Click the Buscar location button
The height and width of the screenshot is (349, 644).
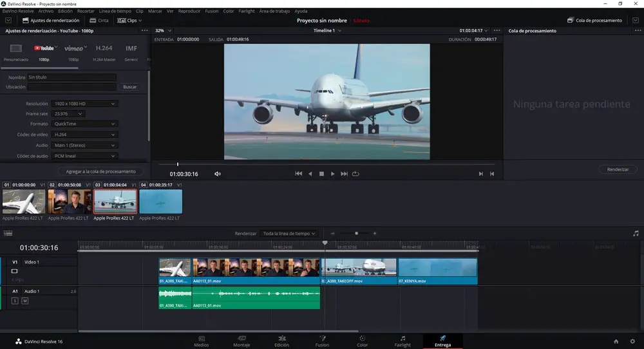(129, 87)
